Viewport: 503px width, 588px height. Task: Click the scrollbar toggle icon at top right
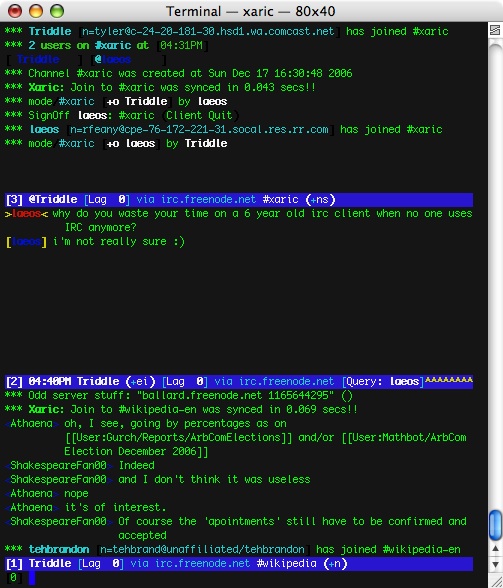tap(495, 30)
